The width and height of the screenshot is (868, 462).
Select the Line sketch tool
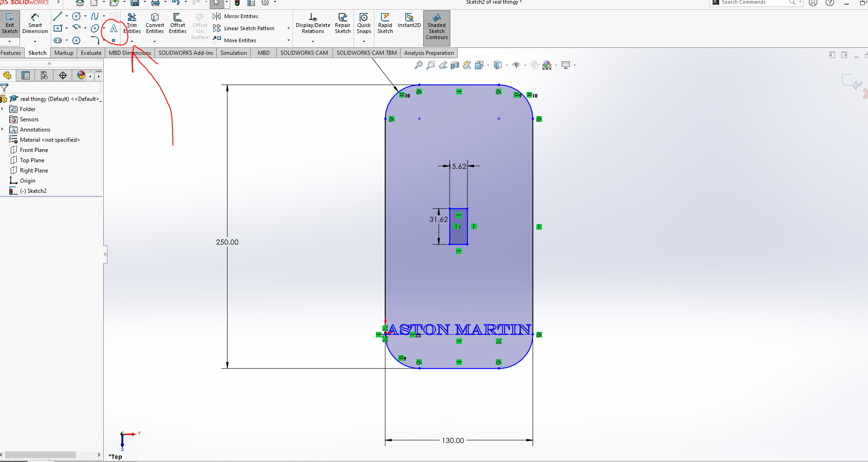[58, 17]
